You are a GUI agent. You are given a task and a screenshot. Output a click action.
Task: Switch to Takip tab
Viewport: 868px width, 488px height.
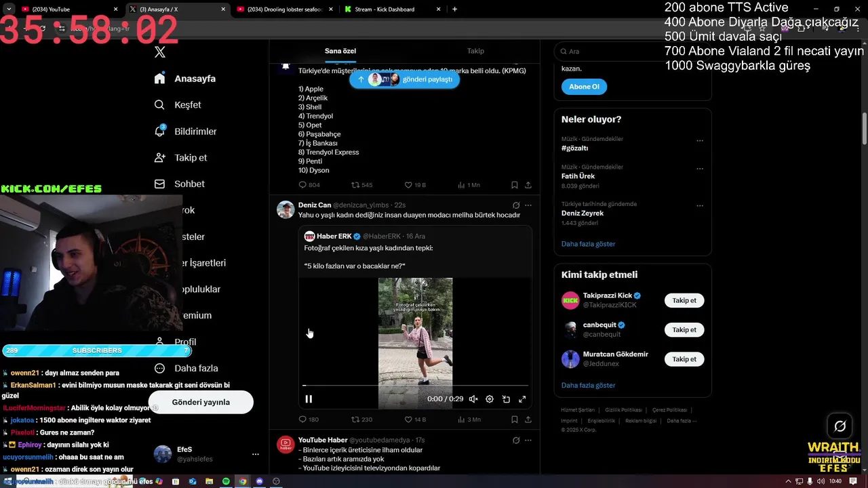475,52
